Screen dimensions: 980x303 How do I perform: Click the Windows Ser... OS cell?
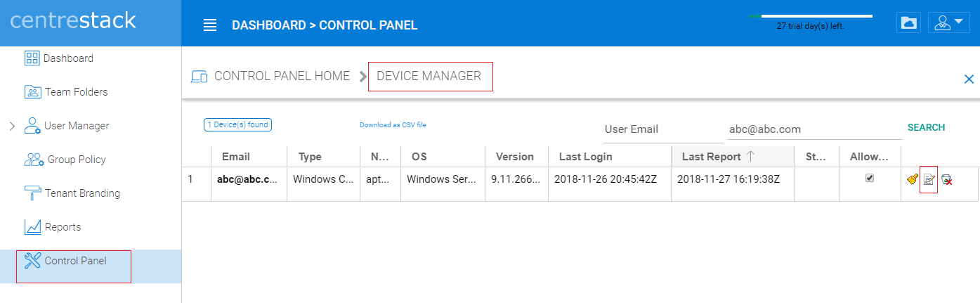pyautogui.click(x=443, y=179)
